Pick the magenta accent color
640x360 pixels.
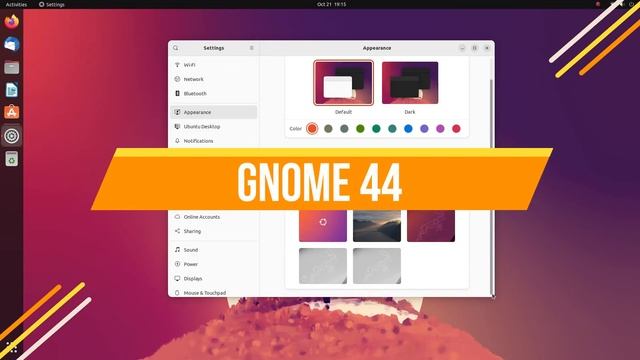coord(440,129)
